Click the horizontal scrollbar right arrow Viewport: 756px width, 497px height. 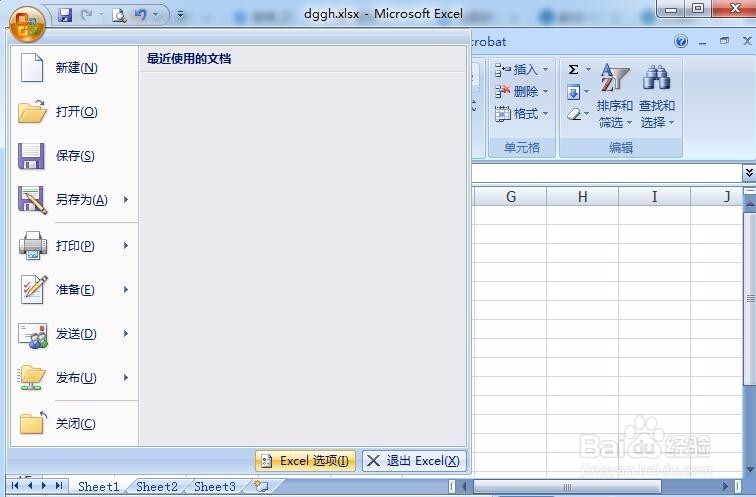coord(726,486)
